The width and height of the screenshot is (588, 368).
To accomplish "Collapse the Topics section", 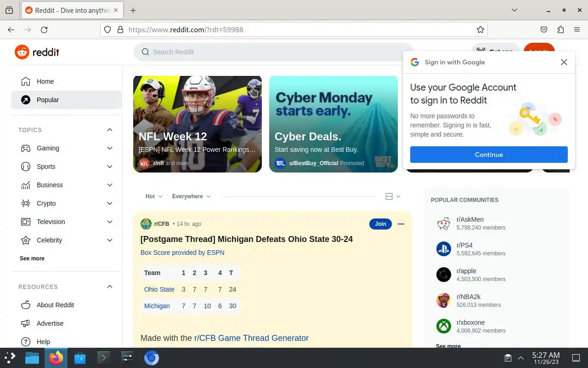I will pos(110,130).
